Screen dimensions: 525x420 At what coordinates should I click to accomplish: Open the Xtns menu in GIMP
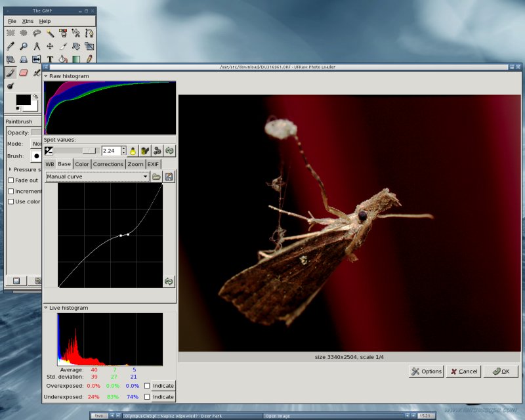[x=28, y=21]
